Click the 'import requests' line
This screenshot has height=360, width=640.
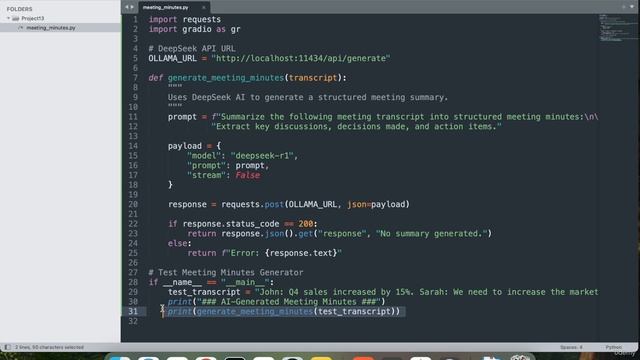[184, 20]
